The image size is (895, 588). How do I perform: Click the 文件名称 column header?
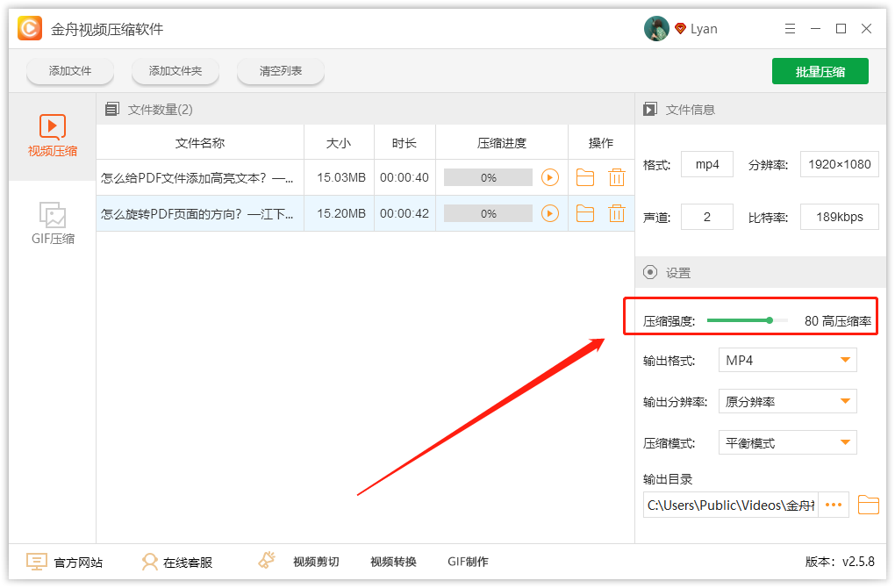(x=200, y=143)
